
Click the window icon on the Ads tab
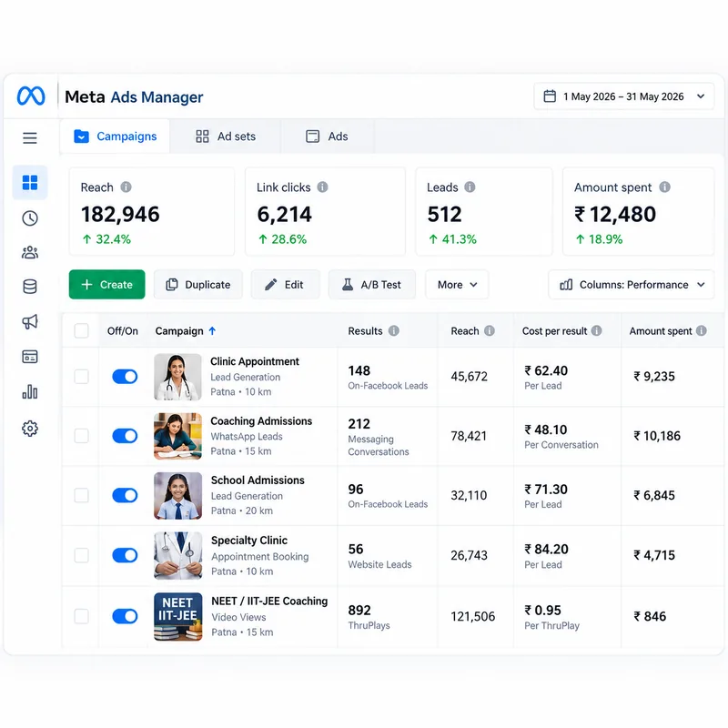coord(312,136)
